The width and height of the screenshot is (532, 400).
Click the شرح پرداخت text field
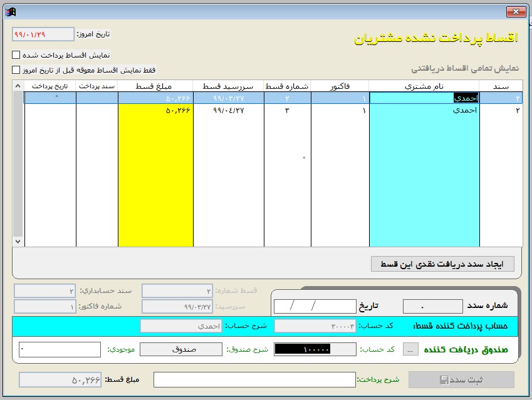click(x=254, y=379)
